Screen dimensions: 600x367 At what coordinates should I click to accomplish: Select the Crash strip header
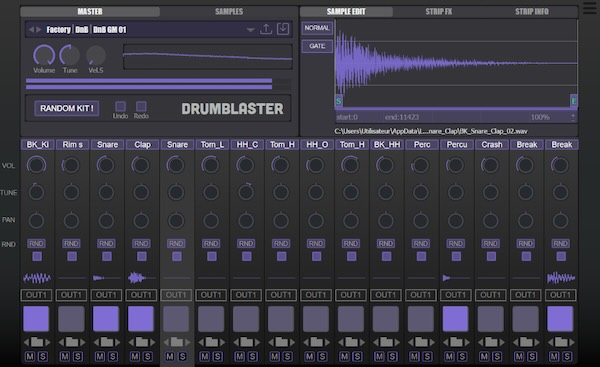(x=492, y=145)
